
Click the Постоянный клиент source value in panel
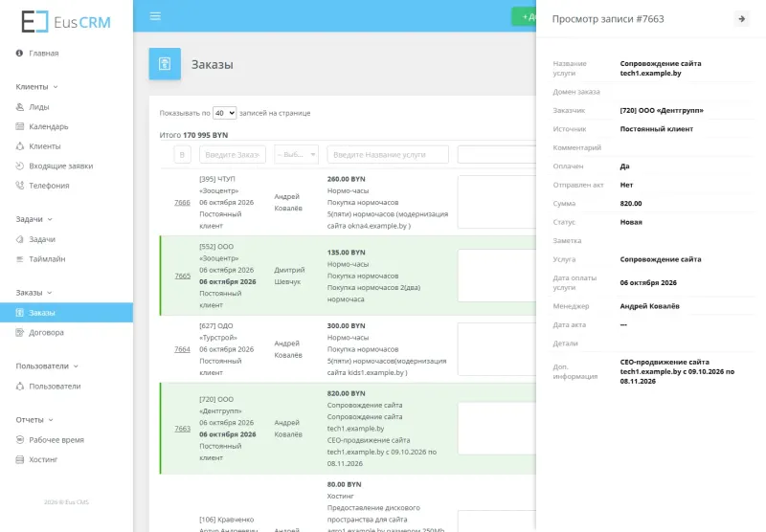pos(657,129)
